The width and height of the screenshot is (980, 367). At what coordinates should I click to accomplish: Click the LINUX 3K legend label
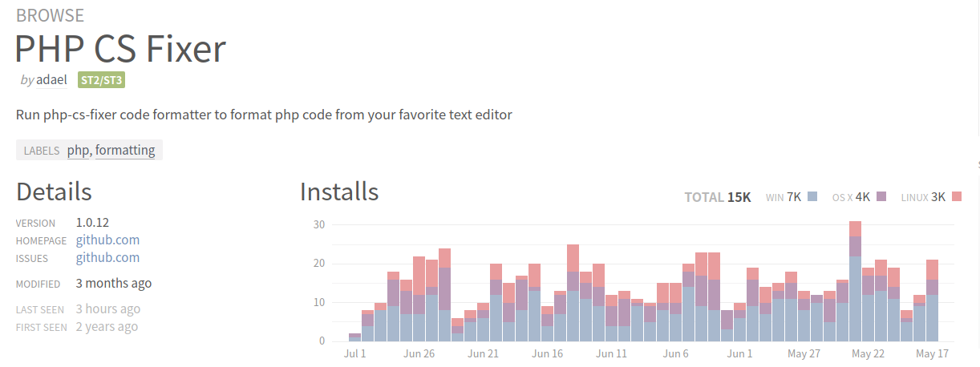point(923,197)
